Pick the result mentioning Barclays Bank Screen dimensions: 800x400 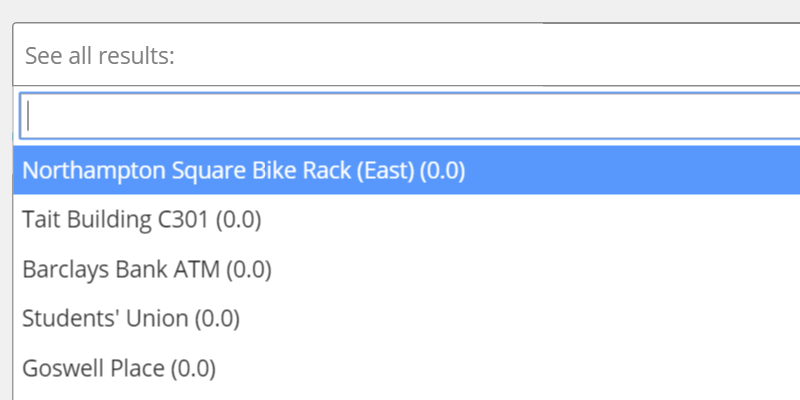point(147,269)
